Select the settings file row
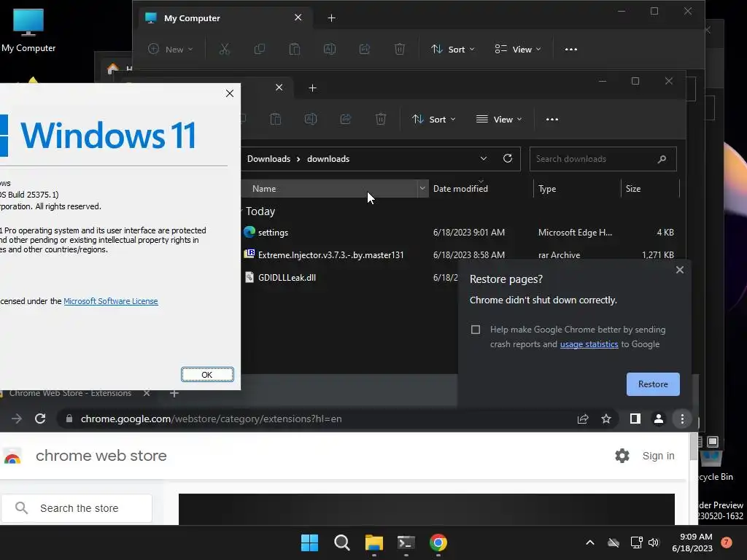Viewport: 747px width, 560px height. pyautogui.click(x=460, y=233)
